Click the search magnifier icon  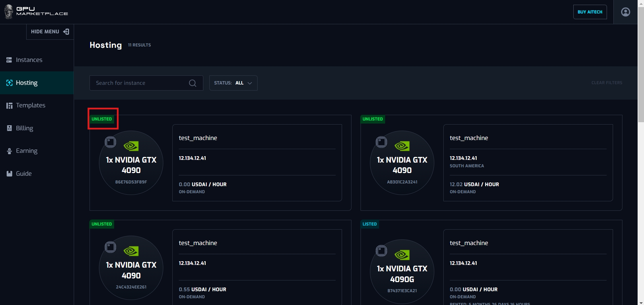pyautogui.click(x=193, y=83)
